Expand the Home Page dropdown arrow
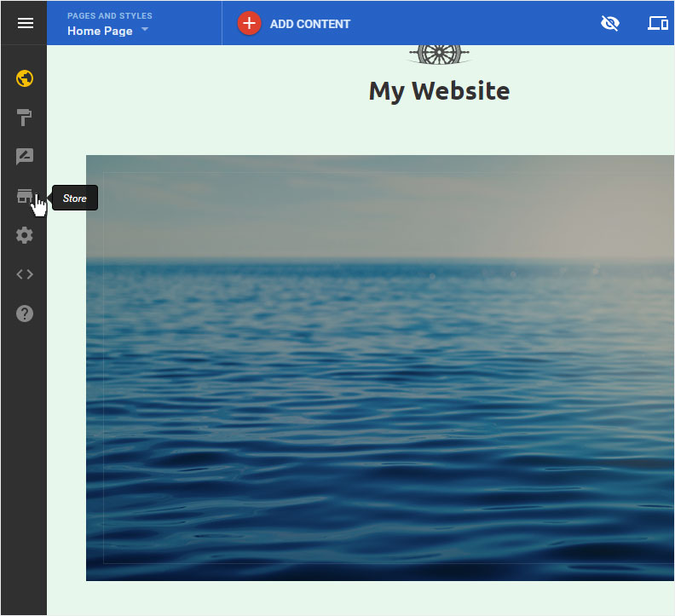The height and width of the screenshot is (616, 675). [145, 29]
